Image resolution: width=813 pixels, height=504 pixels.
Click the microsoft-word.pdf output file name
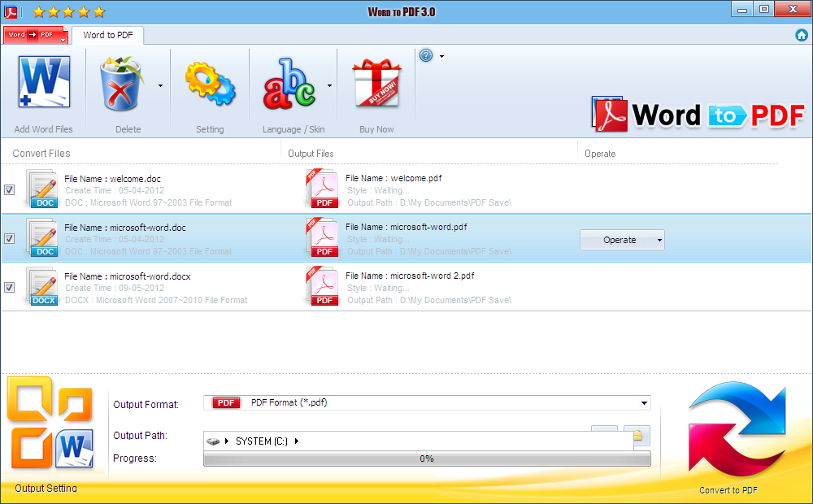[406, 227]
